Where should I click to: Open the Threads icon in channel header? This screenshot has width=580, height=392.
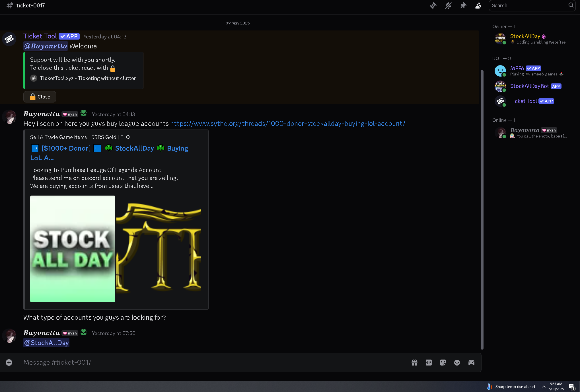tap(433, 5)
